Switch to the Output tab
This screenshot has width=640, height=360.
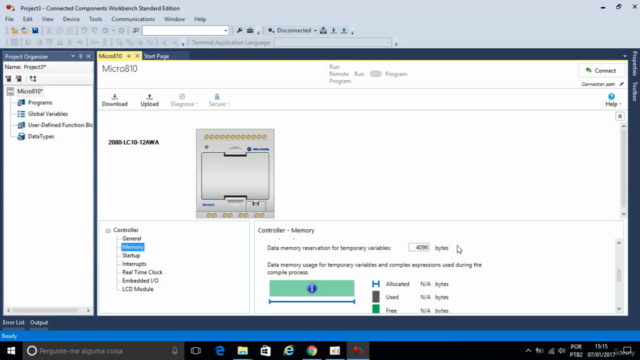click(x=39, y=322)
